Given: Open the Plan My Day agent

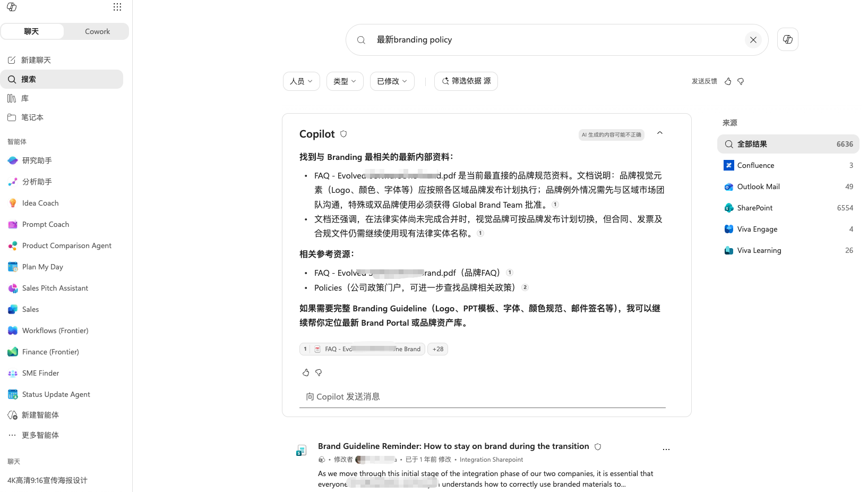Looking at the screenshot, I should [62, 267].
